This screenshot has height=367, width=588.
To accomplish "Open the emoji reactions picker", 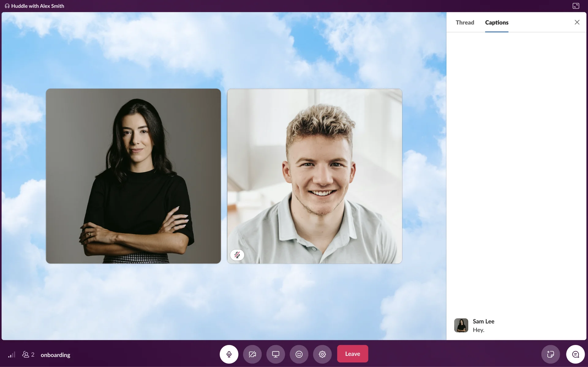I will (299, 354).
